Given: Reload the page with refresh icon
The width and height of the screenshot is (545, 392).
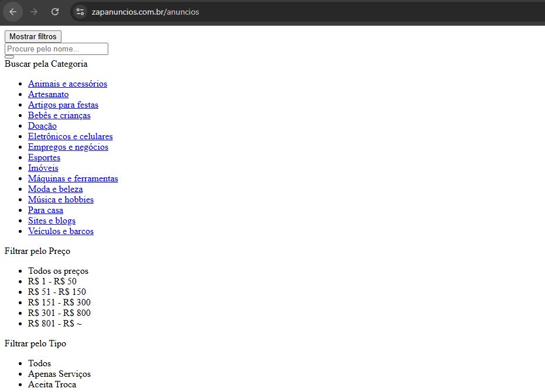Looking at the screenshot, I should click(55, 12).
